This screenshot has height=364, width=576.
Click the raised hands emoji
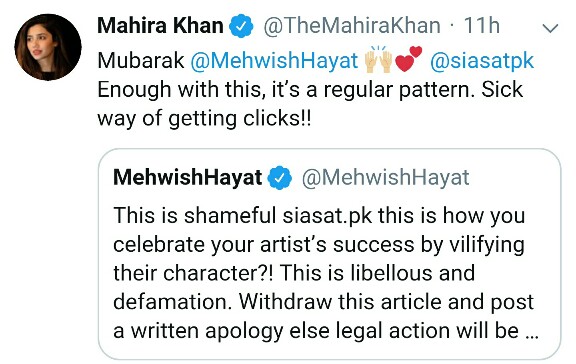coord(378,59)
